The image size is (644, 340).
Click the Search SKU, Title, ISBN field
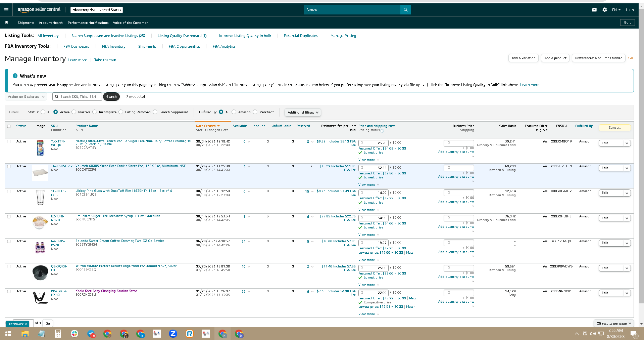pyautogui.click(x=77, y=97)
